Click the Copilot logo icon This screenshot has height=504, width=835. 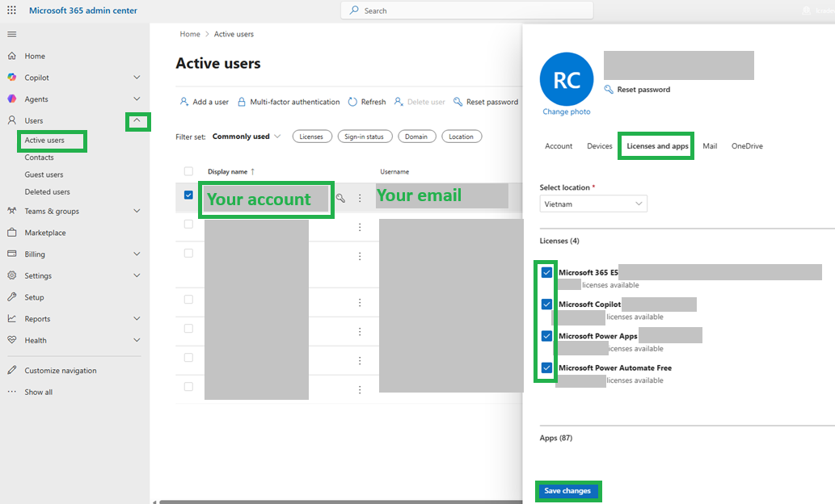click(x=11, y=78)
